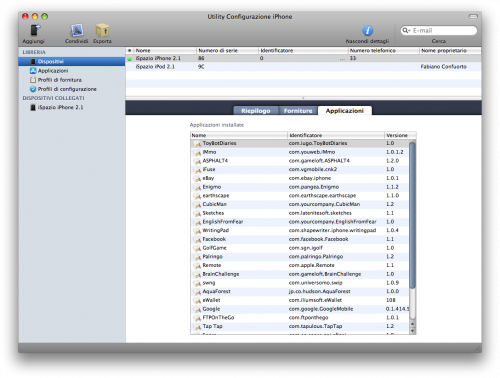Screen dimensions: 500x378
Task: Select connected device iSpazio iPhone 2.1 in sidebar
Action: [60, 107]
